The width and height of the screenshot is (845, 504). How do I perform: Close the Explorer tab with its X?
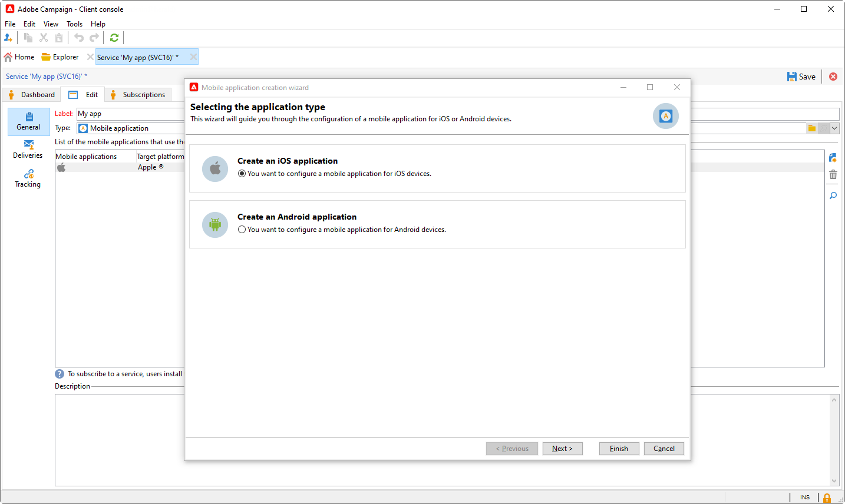tap(90, 57)
